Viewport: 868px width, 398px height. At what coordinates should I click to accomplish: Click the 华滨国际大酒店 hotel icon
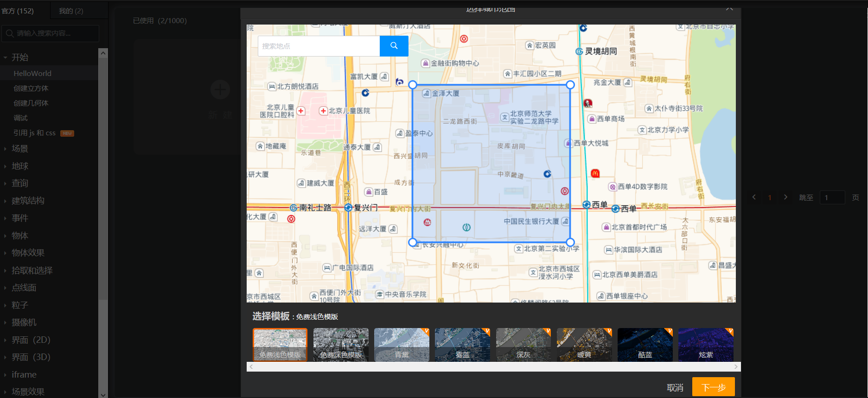coord(609,250)
